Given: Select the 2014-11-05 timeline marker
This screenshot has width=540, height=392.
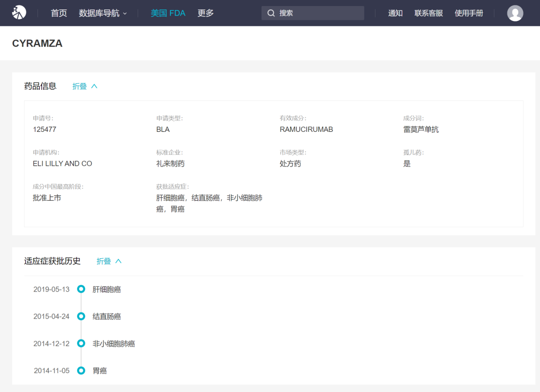Looking at the screenshot, I should point(81,371).
